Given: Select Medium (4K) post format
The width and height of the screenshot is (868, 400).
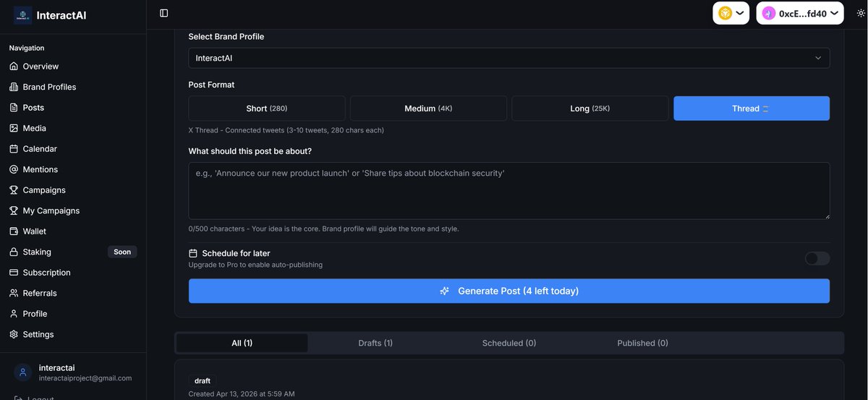Looking at the screenshot, I should click(428, 108).
